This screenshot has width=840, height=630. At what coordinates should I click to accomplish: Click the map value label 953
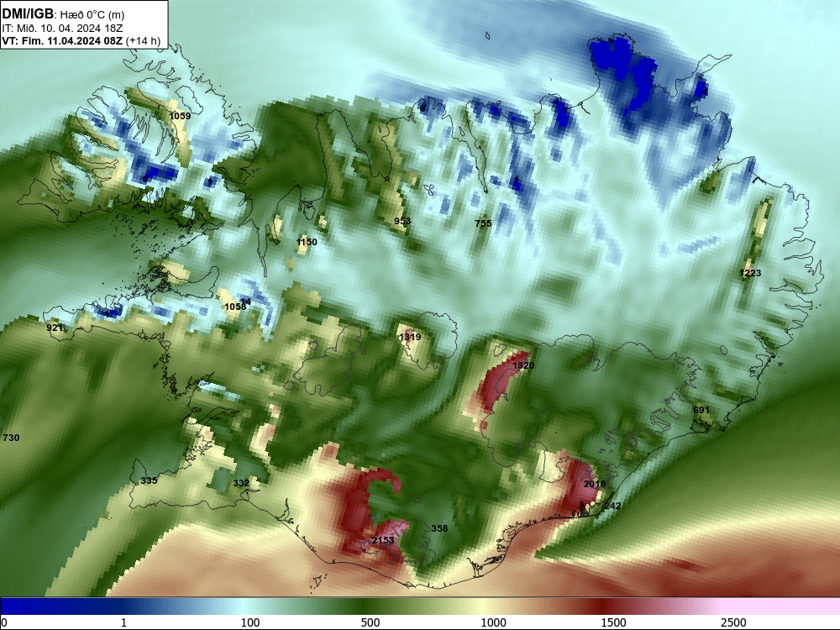pyautogui.click(x=402, y=221)
